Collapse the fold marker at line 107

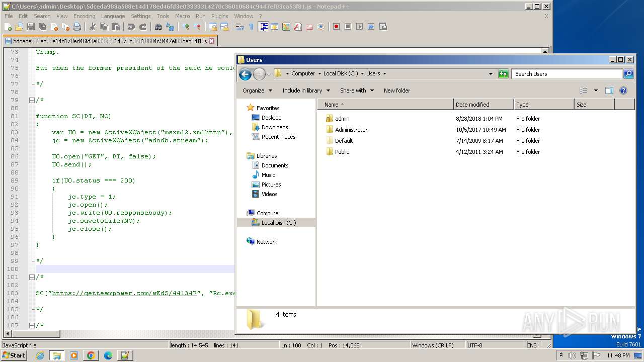point(32,325)
